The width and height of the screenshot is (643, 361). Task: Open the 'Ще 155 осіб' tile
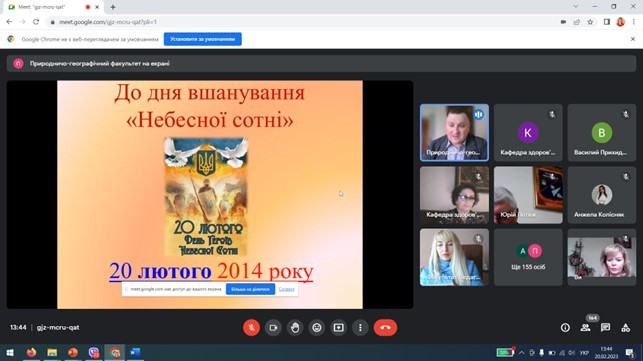click(528, 257)
